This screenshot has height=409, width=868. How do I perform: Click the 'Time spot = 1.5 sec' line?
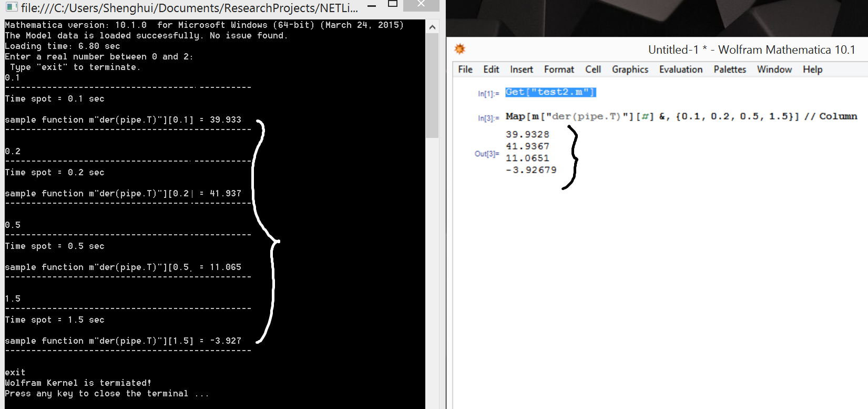coord(54,320)
